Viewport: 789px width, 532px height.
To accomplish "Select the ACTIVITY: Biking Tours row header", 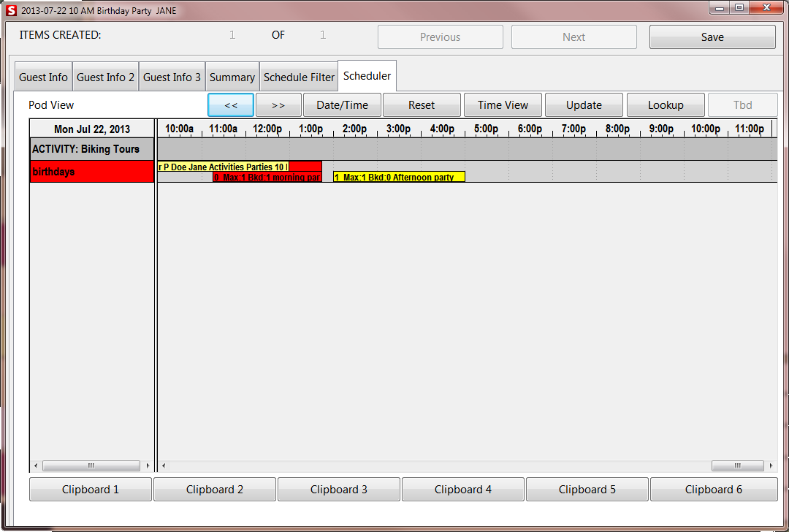I will [x=92, y=149].
